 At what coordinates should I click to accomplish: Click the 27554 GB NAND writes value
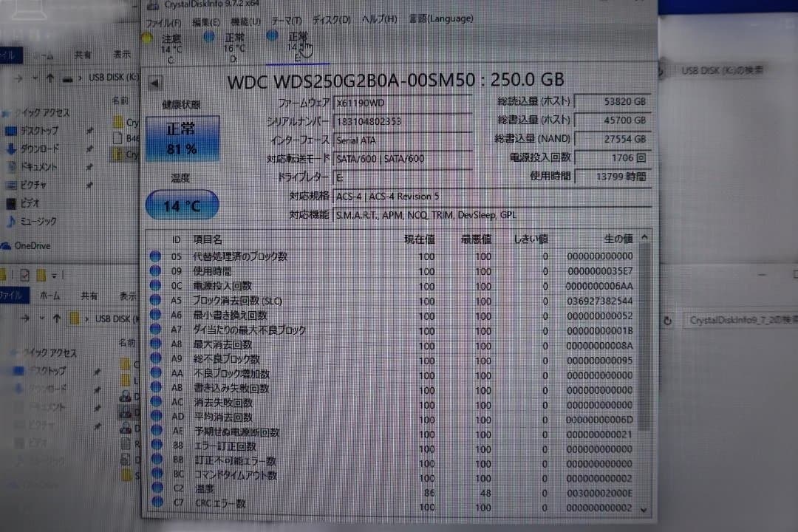(x=613, y=139)
